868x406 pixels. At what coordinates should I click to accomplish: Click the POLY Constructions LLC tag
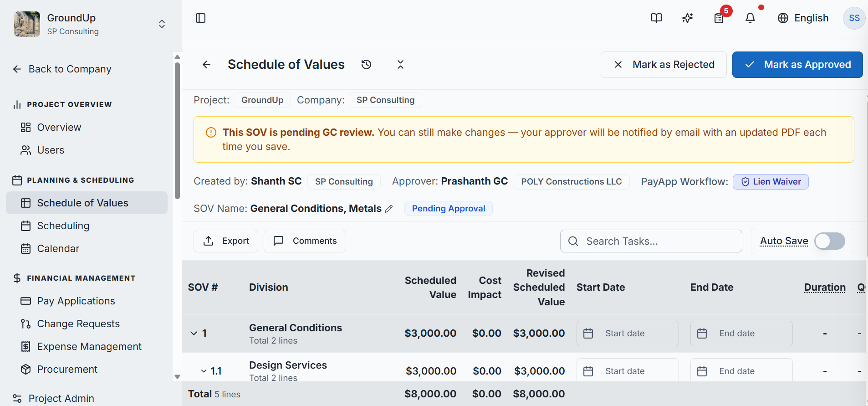tap(572, 182)
